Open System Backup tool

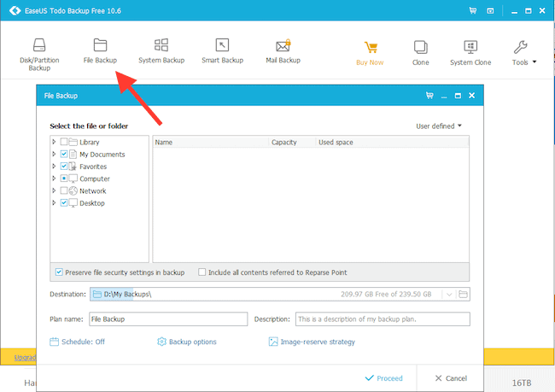coord(161,50)
